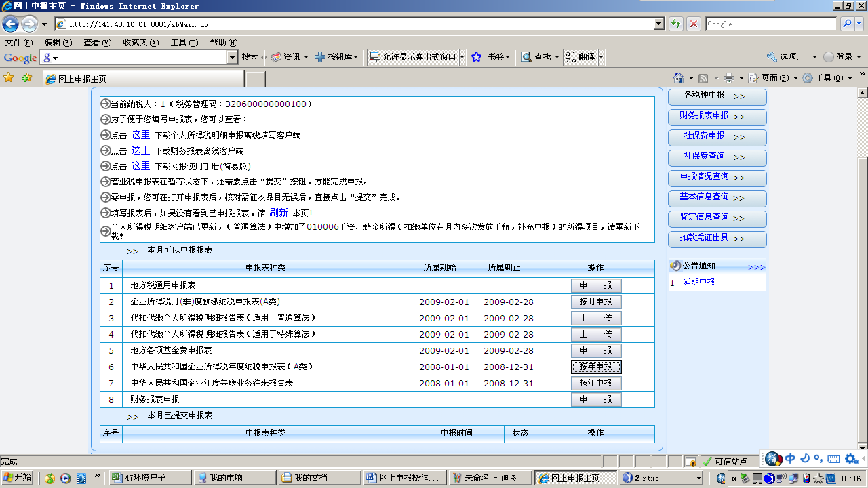
Task: Click the vertical page scrollbar
Action: point(862,271)
